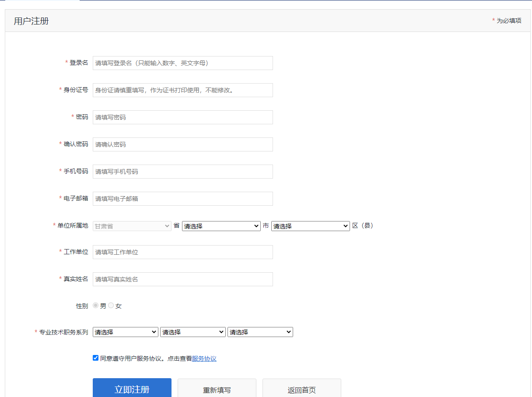This screenshot has width=532, height=397.
Task: Open the 服务协议 link
Action: (x=204, y=358)
